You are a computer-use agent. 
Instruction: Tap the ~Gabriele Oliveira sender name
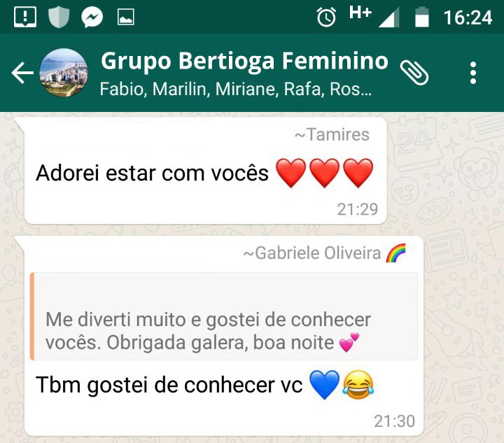click(x=311, y=253)
